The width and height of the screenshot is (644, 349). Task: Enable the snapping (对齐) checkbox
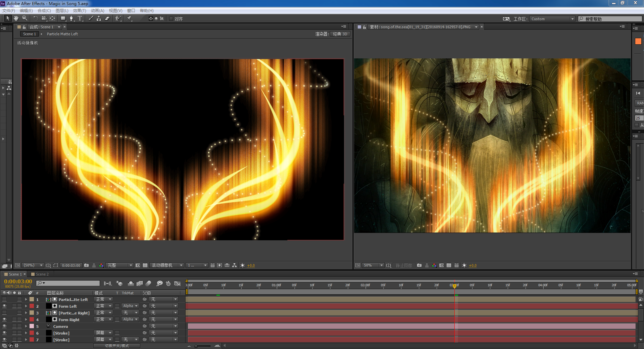tap(171, 19)
